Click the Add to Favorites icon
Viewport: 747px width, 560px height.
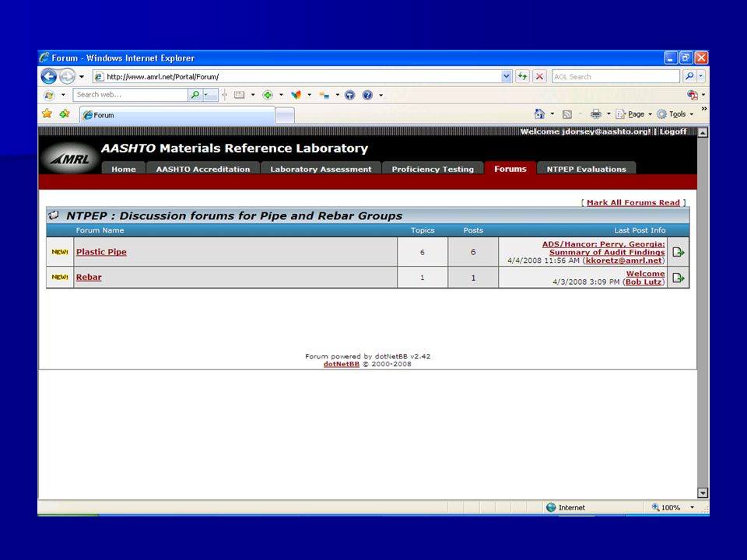(65, 114)
